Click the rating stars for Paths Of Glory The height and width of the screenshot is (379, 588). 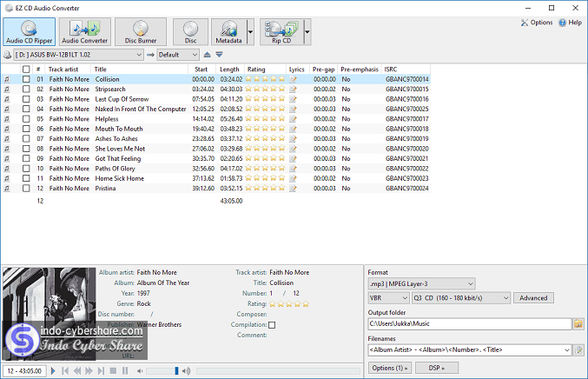265,168
